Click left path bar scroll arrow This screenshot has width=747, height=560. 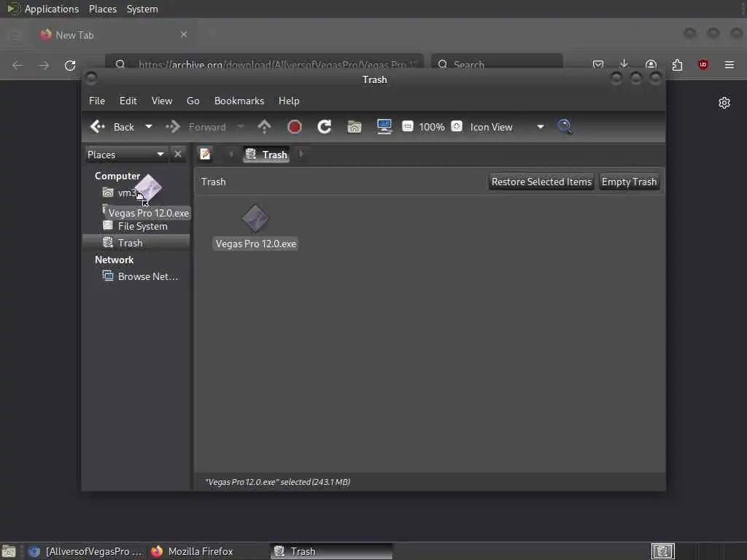click(x=231, y=155)
